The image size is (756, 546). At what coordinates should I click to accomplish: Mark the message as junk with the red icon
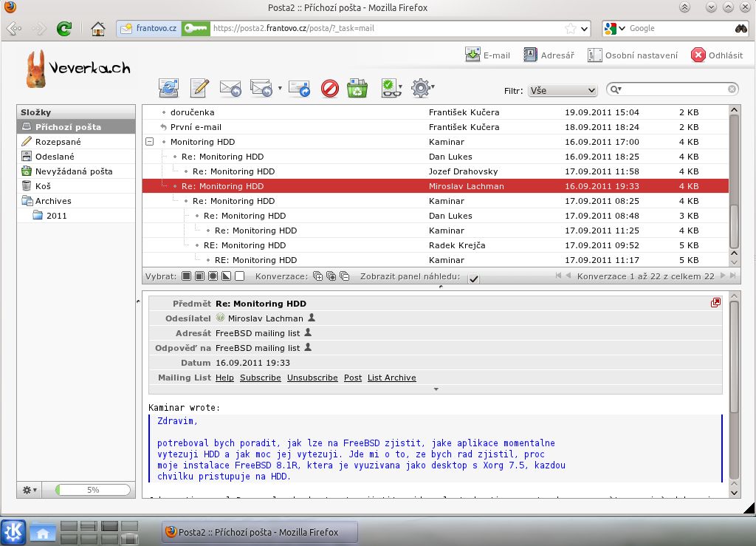330,89
